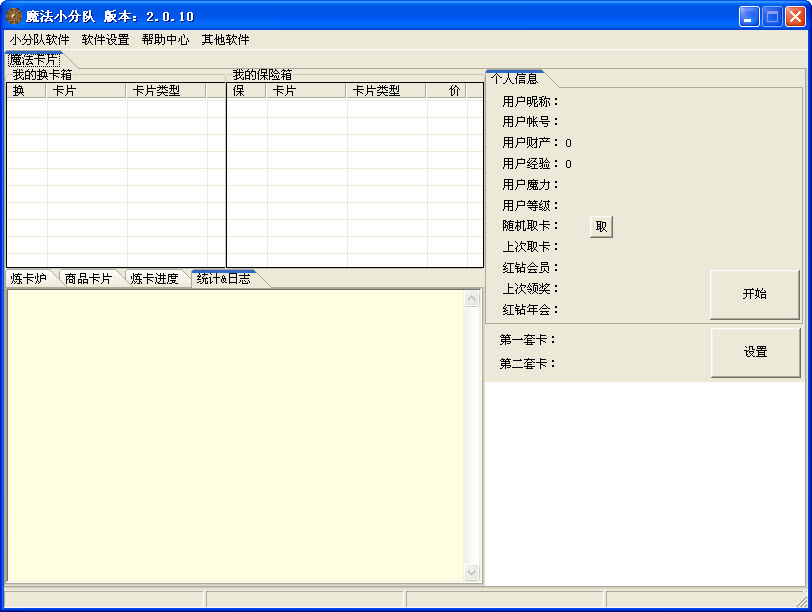Click inside the yellow log text area
Image resolution: width=812 pixels, height=612 pixels.
235,435
